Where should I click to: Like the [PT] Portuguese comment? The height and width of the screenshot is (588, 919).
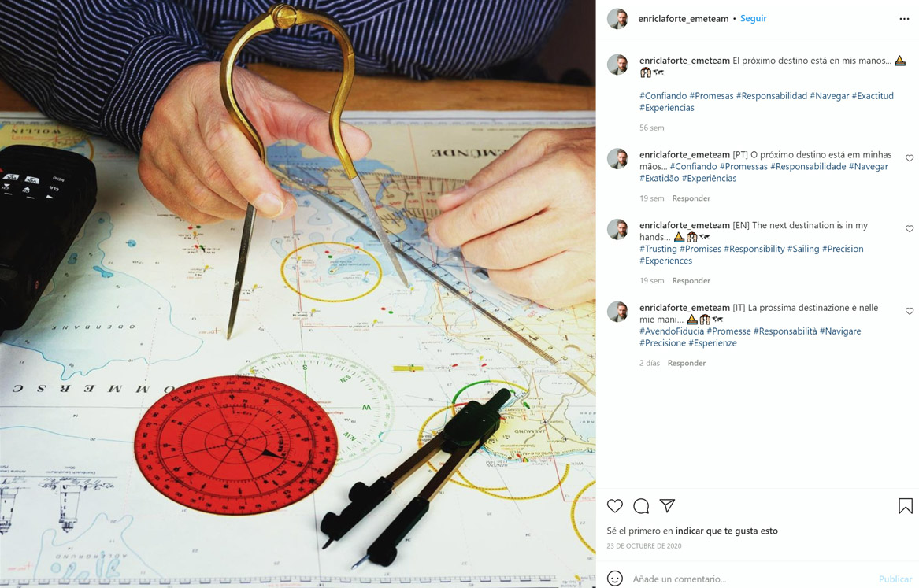[x=910, y=158]
